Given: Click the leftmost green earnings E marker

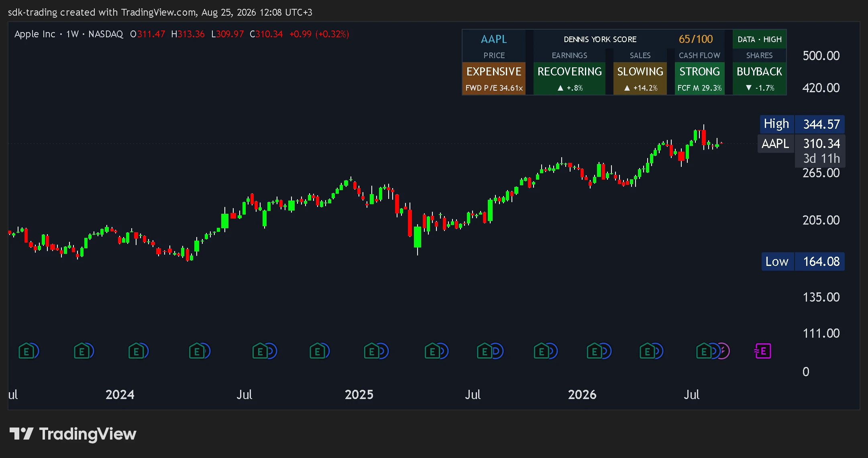Looking at the screenshot, I should [x=26, y=352].
